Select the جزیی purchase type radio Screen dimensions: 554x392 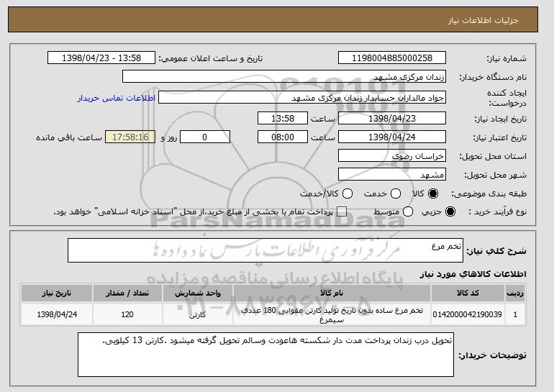pos(450,211)
